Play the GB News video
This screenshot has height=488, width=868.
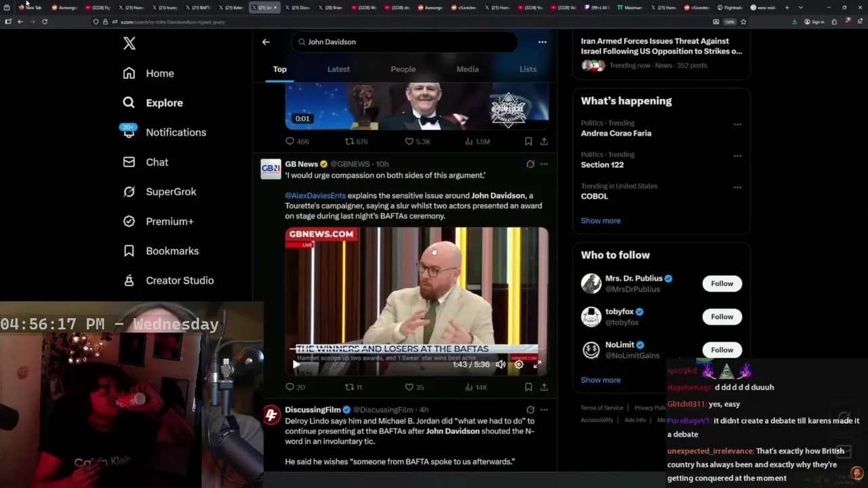tap(296, 365)
